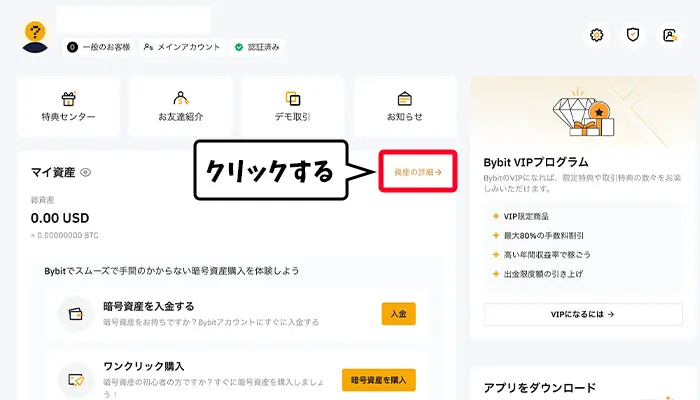
Task: Open 特典センター rewards card
Action: 68,107
